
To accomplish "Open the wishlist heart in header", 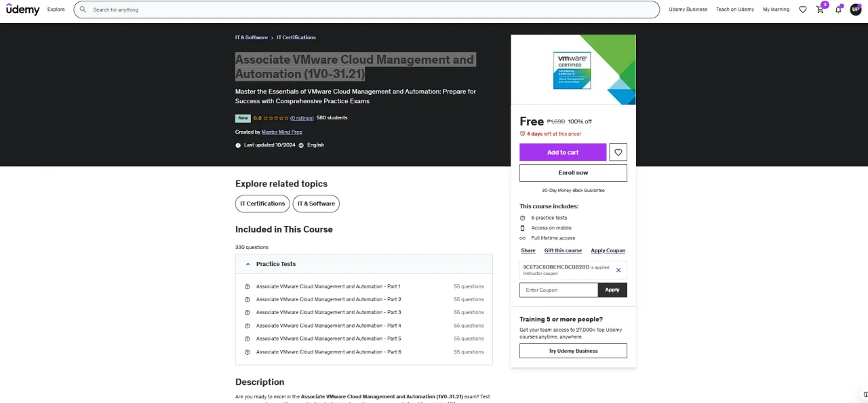I will coord(803,9).
